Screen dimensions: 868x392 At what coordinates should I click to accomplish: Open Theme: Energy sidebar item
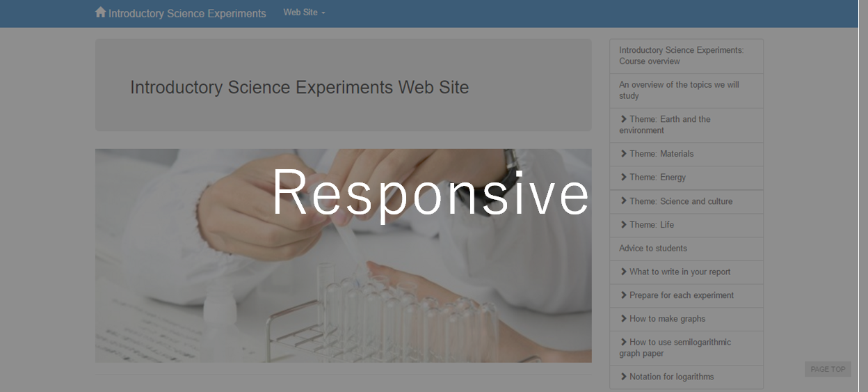[686, 178]
